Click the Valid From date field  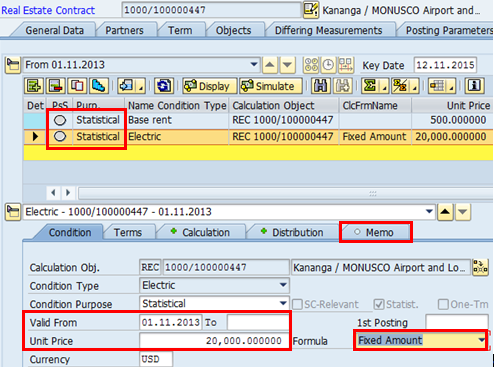[x=170, y=322]
